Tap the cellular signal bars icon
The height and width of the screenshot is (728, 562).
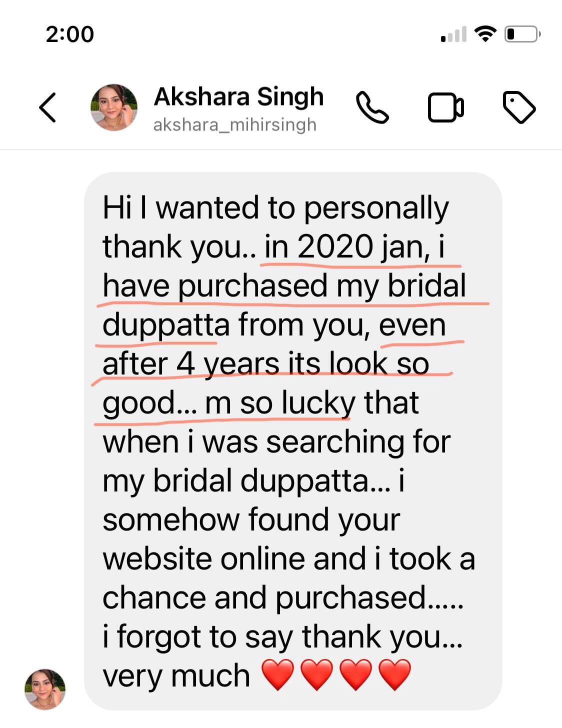(453, 34)
